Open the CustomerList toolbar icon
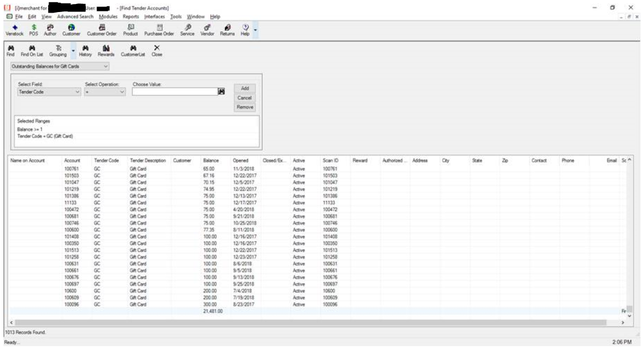Screen dimensions: 644x349 pos(133,50)
